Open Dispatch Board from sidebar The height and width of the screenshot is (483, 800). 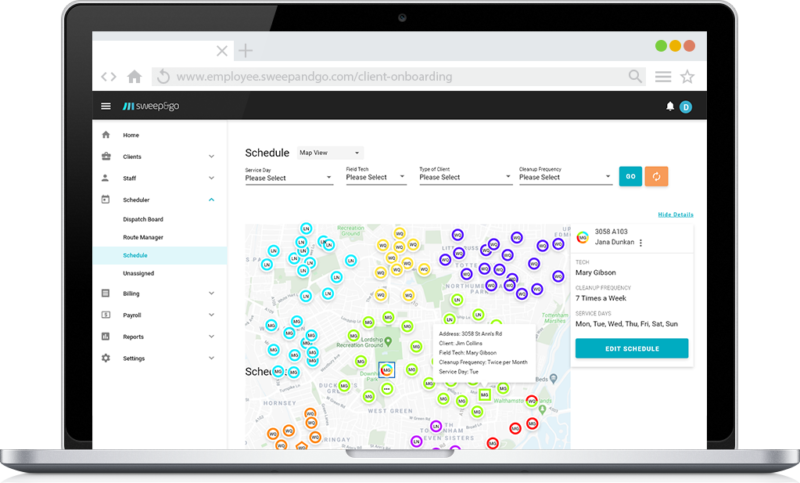(x=143, y=219)
